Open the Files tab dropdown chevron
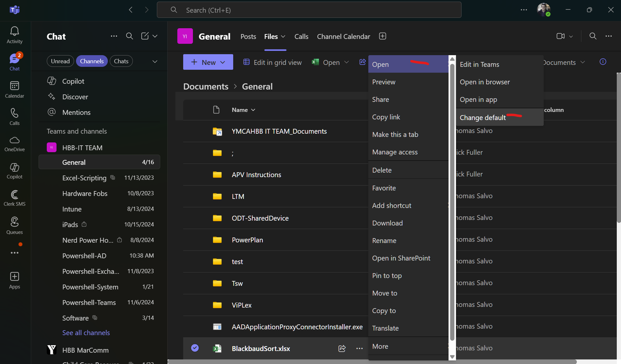Viewport: 621px width, 364px height. click(x=283, y=37)
